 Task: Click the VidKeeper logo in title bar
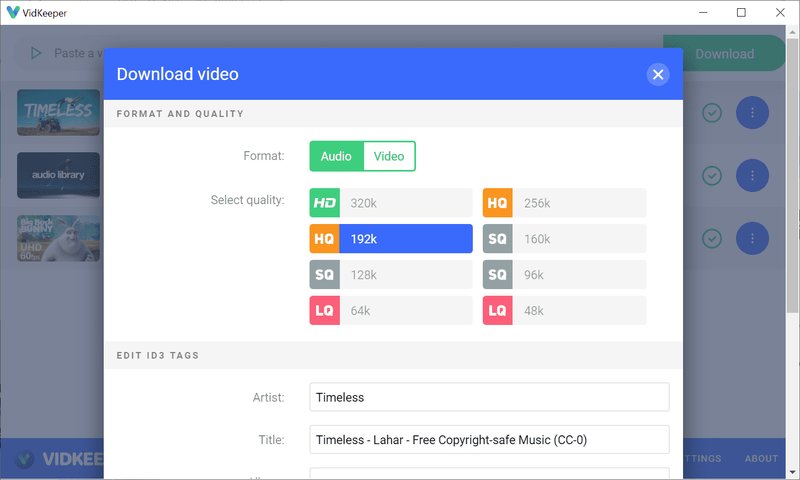coord(13,12)
